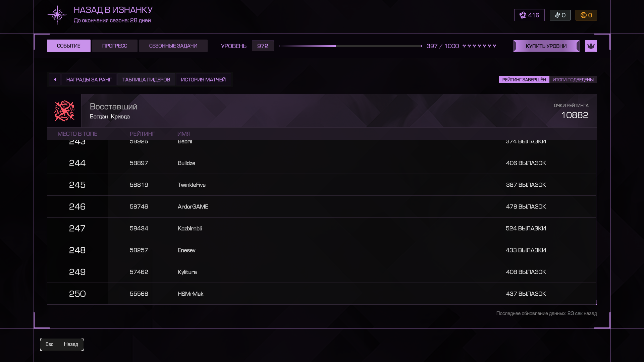Click the crown icon next to КУПИТЬ УРОВНИ
Screen dimensions: 644x362
[591, 46]
